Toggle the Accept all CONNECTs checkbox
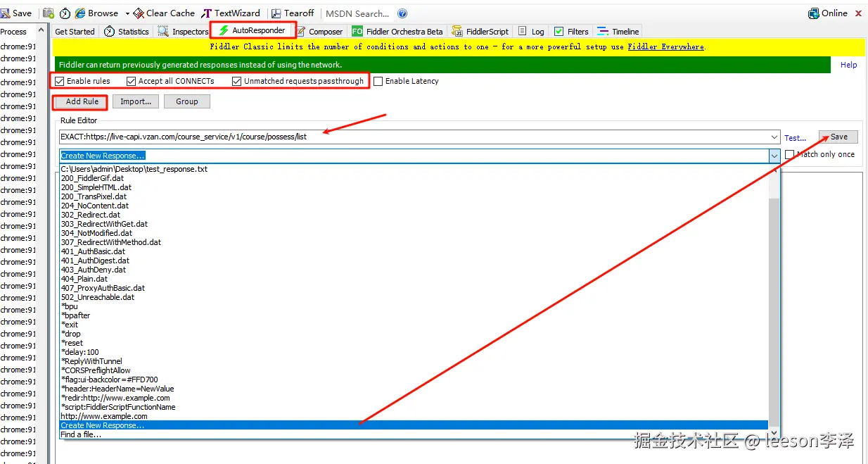The image size is (868, 464). 131,81
